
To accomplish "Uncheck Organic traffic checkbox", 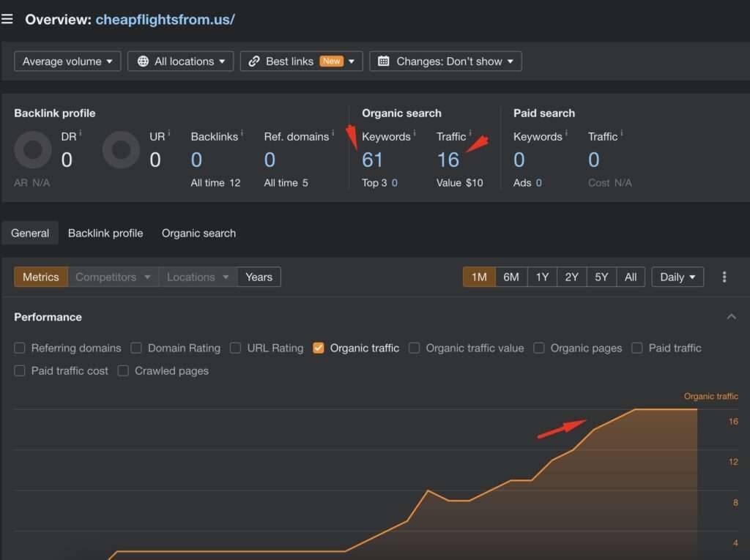I will point(319,348).
